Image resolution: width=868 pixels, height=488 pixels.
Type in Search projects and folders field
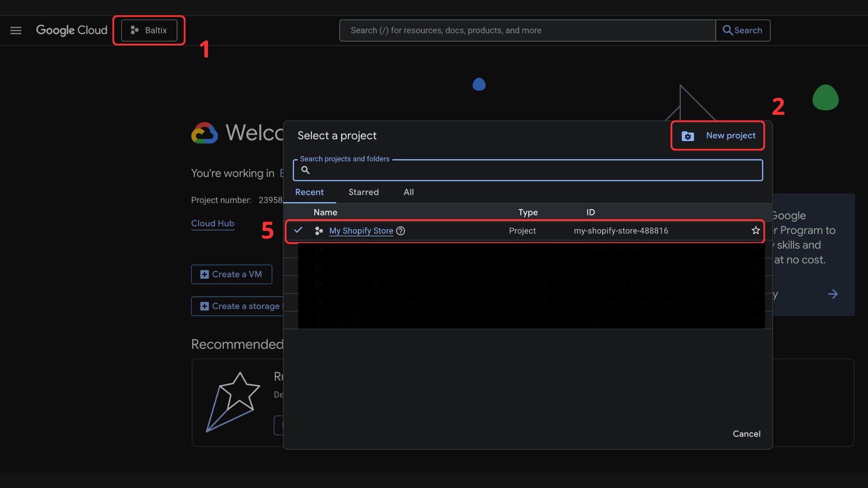(533, 170)
